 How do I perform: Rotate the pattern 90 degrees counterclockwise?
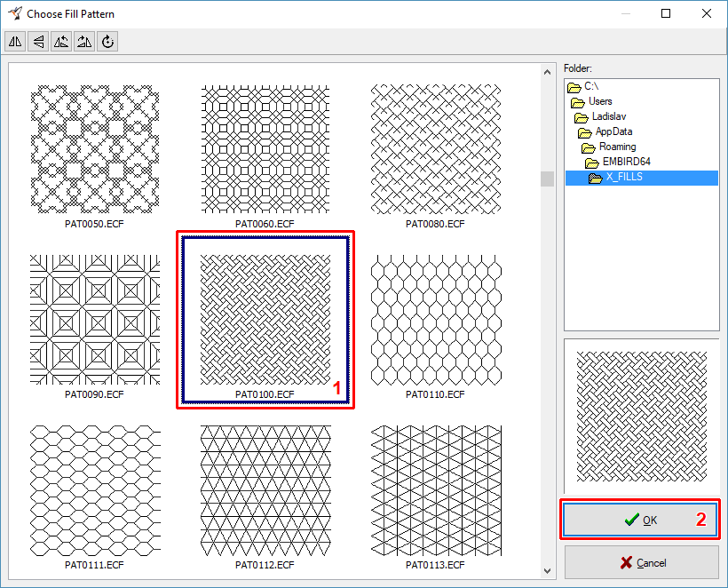[60, 41]
